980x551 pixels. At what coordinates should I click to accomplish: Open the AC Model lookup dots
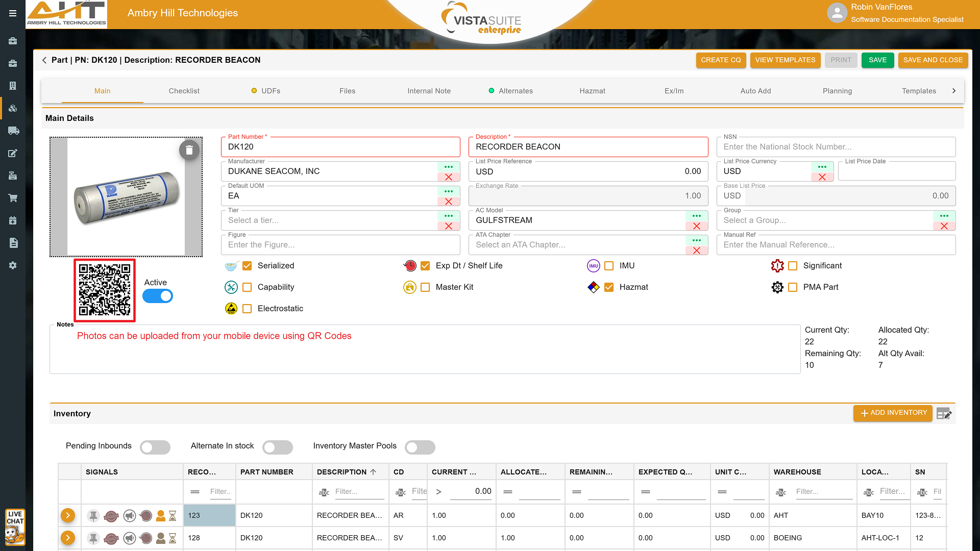[696, 216]
